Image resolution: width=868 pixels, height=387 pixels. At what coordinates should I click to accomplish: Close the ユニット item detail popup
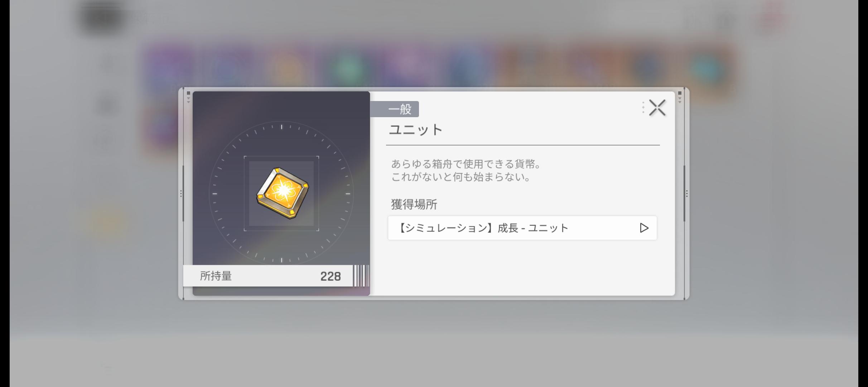pyautogui.click(x=657, y=108)
